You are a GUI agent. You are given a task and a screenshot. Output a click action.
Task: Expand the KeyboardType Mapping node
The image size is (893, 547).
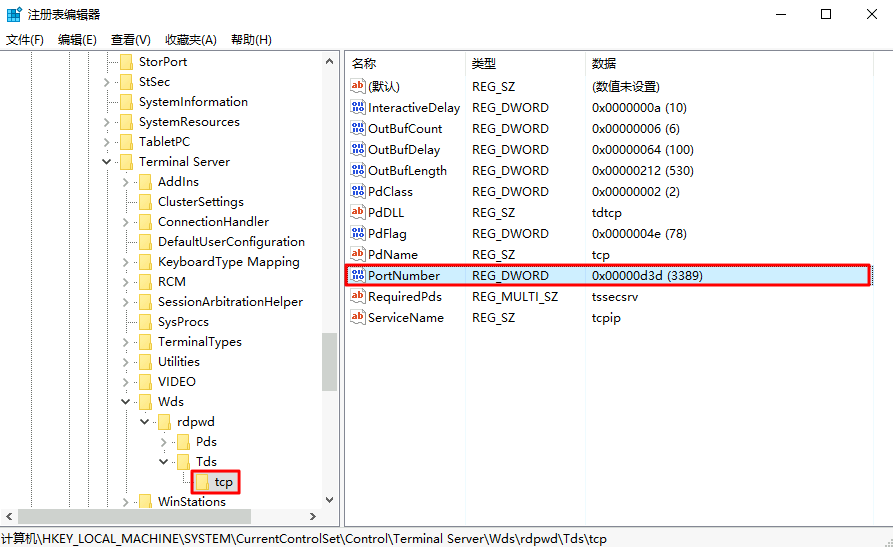(126, 262)
